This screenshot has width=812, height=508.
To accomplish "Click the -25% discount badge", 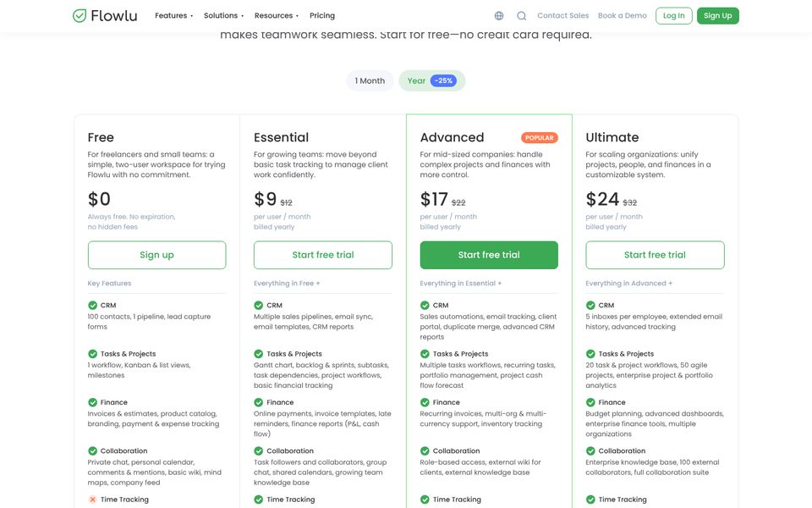I will click(443, 81).
